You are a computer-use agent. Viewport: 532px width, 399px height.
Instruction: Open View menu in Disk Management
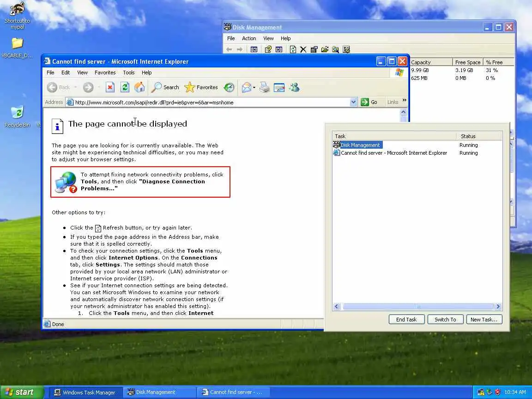[x=268, y=38]
